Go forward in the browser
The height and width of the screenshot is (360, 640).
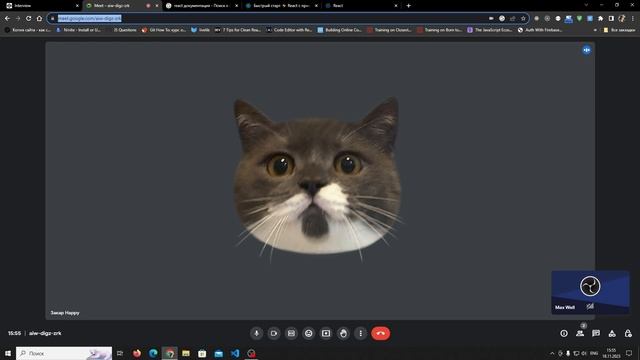tap(18, 18)
